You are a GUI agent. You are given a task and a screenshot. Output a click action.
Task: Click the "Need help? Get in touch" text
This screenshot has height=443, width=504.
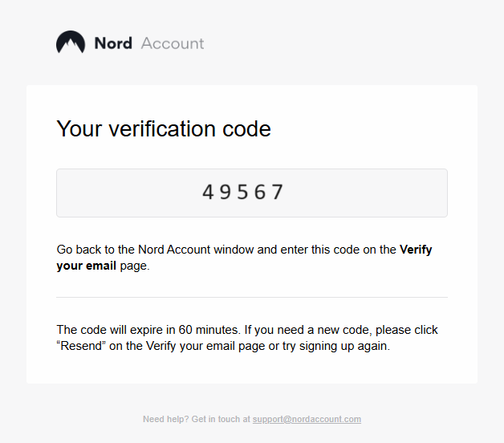click(x=196, y=419)
